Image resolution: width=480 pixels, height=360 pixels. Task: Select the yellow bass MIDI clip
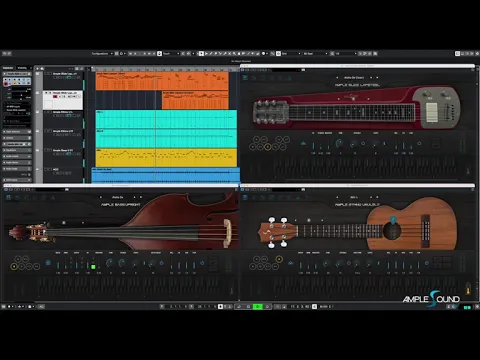166,157
